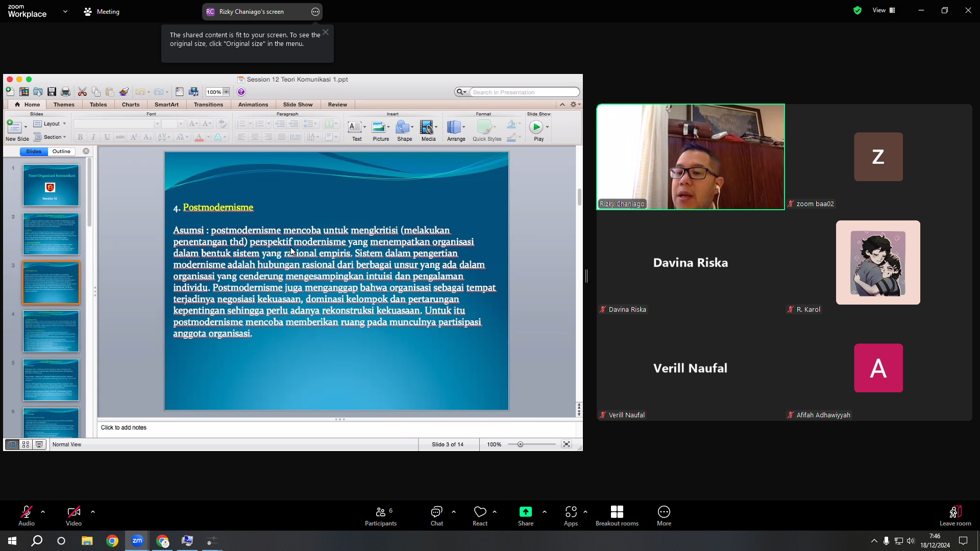Click the Leave room button

(955, 516)
